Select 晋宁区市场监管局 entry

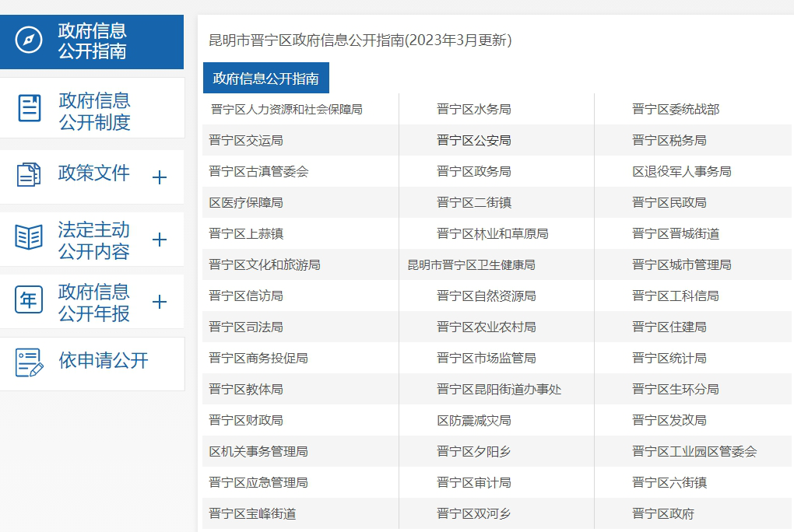point(486,359)
